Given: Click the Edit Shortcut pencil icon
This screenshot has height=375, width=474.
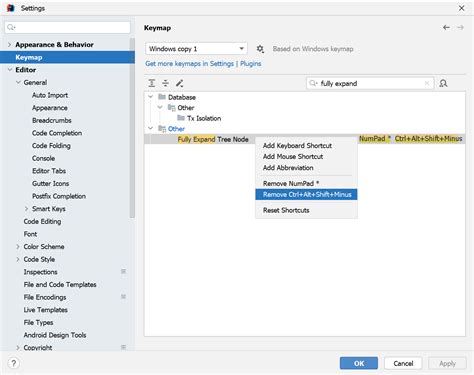Looking at the screenshot, I should click(179, 83).
